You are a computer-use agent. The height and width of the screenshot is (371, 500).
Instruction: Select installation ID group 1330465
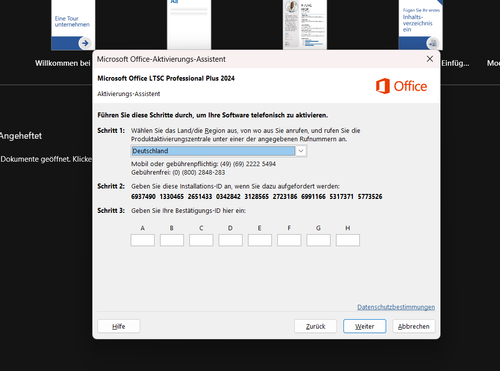pos(172,197)
